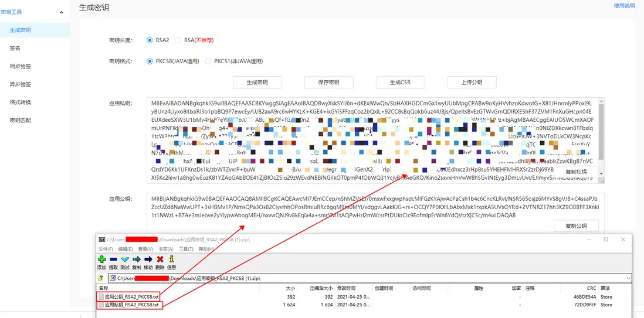Image resolution: width=644 pixels, height=318 pixels.
Task: Open the 书签(A) menu in 7-Zip
Action: click(165, 249)
